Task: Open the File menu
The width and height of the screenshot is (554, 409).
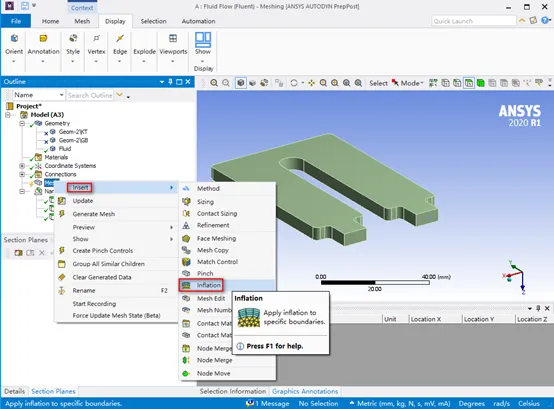Action: [x=16, y=21]
